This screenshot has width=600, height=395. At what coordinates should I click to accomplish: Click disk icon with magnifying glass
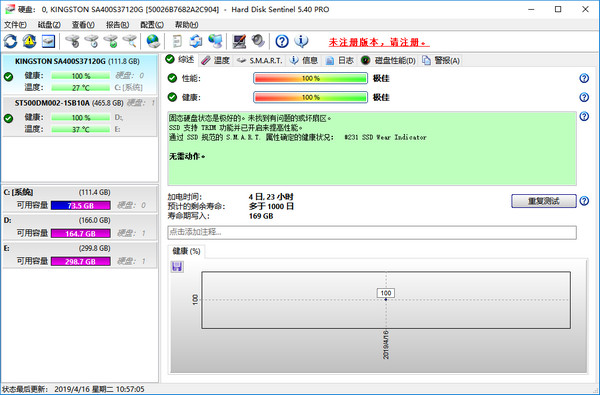point(130,41)
